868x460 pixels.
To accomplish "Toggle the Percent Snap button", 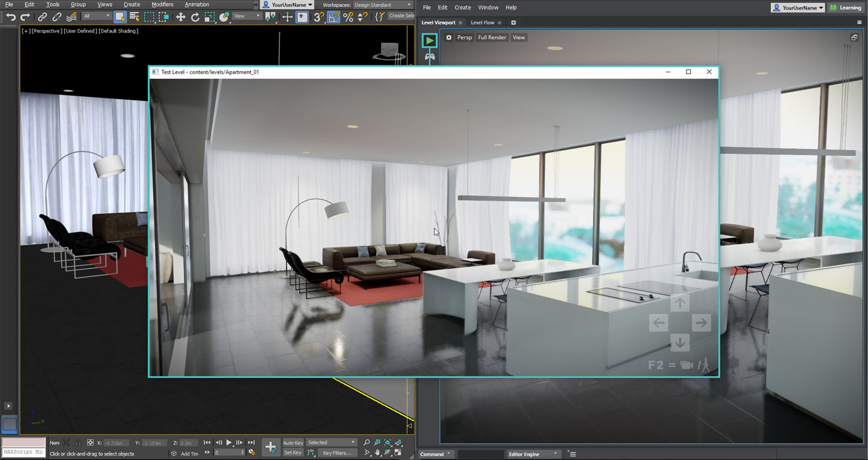I will coord(348,17).
